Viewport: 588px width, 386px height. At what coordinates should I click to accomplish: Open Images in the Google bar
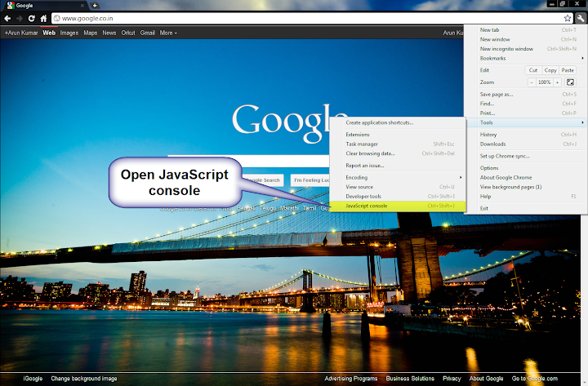(x=69, y=33)
